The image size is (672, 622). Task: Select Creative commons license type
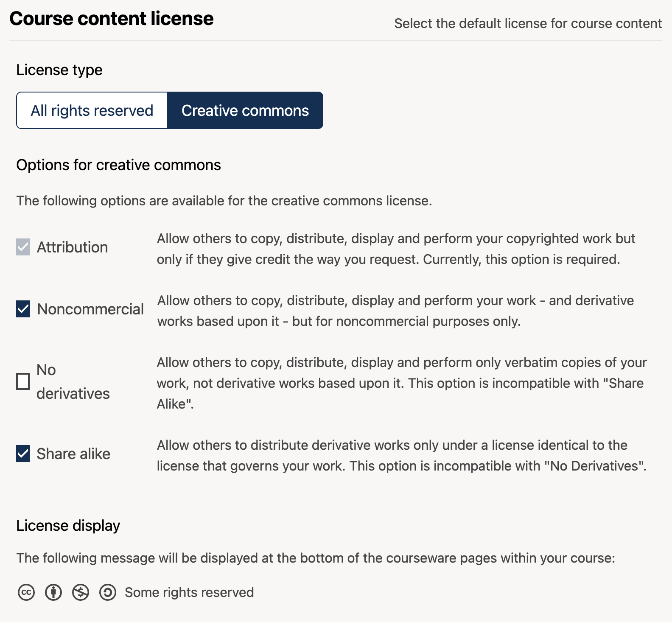[245, 111]
